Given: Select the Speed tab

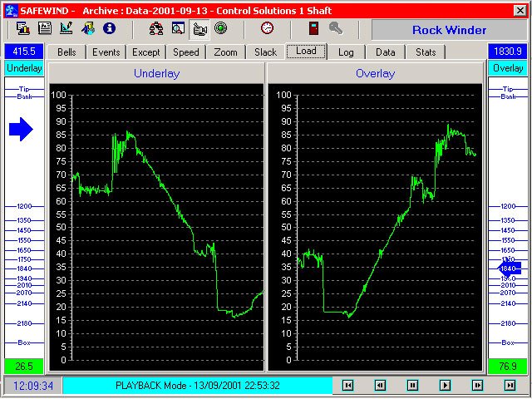Looking at the screenshot, I should click(x=185, y=52).
